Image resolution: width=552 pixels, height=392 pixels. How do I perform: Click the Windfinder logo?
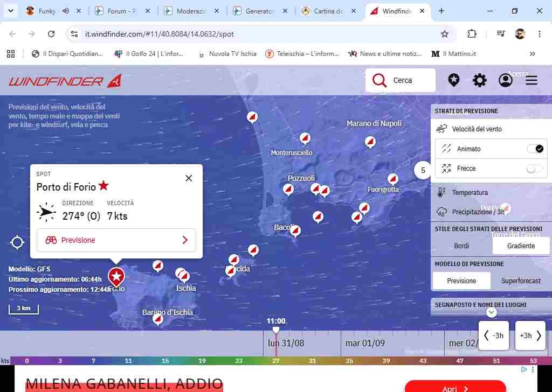pos(65,81)
